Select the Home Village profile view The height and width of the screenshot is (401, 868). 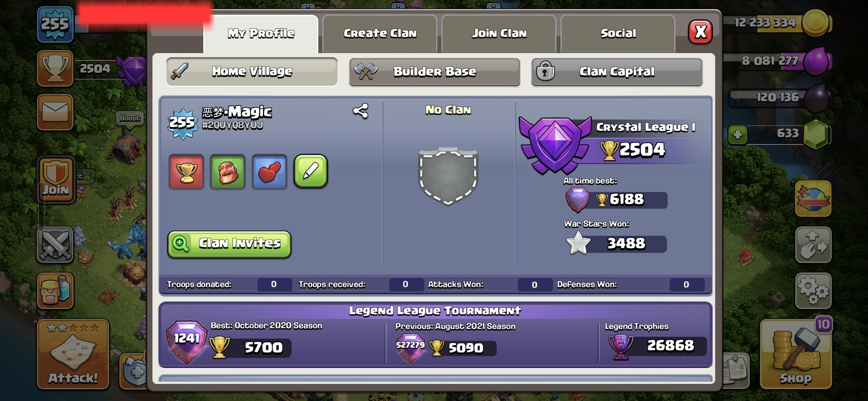[x=252, y=71]
